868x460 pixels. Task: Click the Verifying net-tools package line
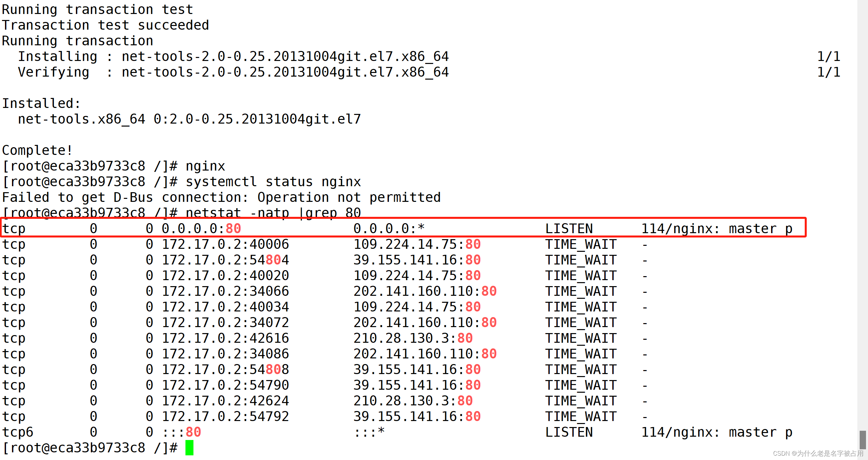tap(233, 72)
